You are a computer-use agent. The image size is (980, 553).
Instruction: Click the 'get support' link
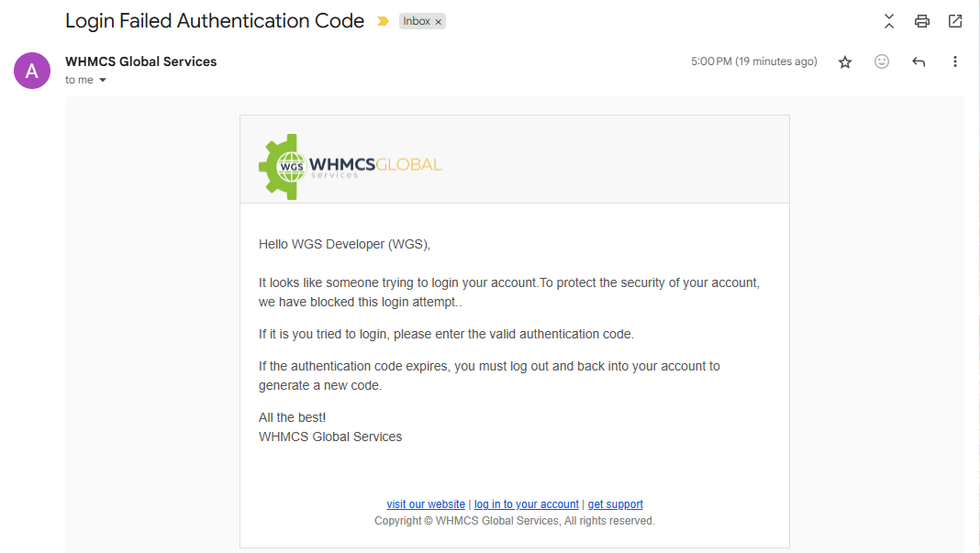point(615,504)
